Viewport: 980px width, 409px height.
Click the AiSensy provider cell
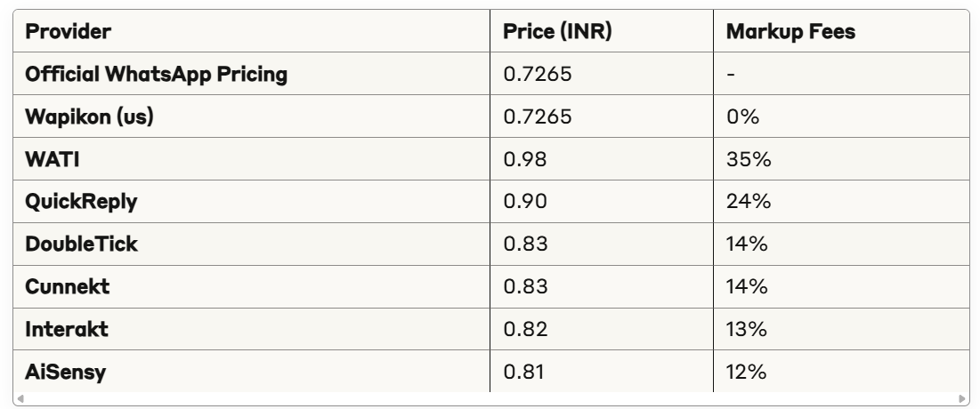pyautogui.click(x=251, y=371)
